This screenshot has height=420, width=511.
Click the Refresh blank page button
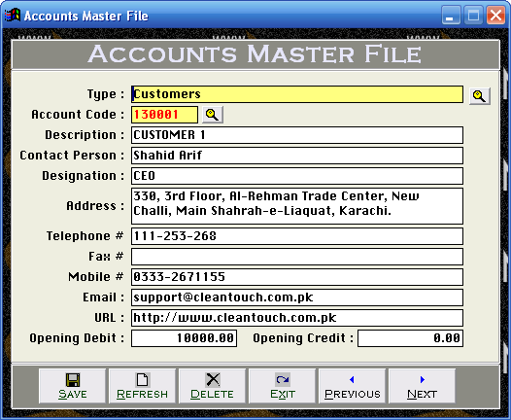click(x=143, y=386)
